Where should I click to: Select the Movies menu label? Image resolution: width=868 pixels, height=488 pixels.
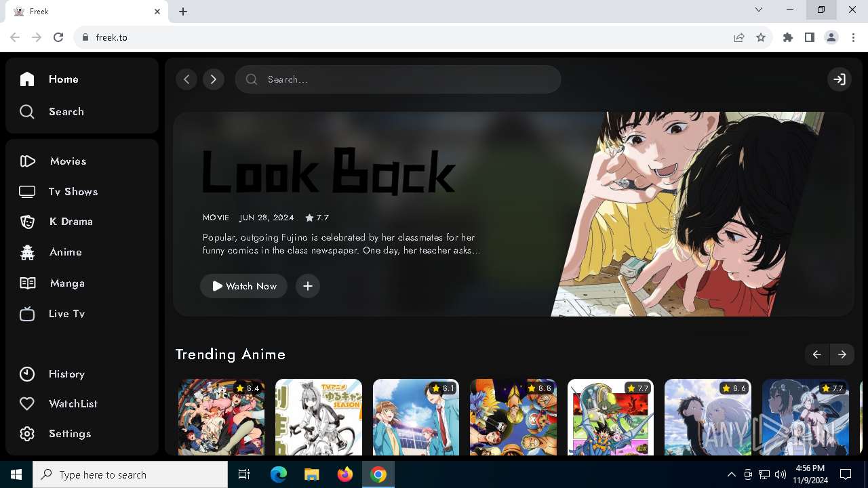[x=68, y=161]
